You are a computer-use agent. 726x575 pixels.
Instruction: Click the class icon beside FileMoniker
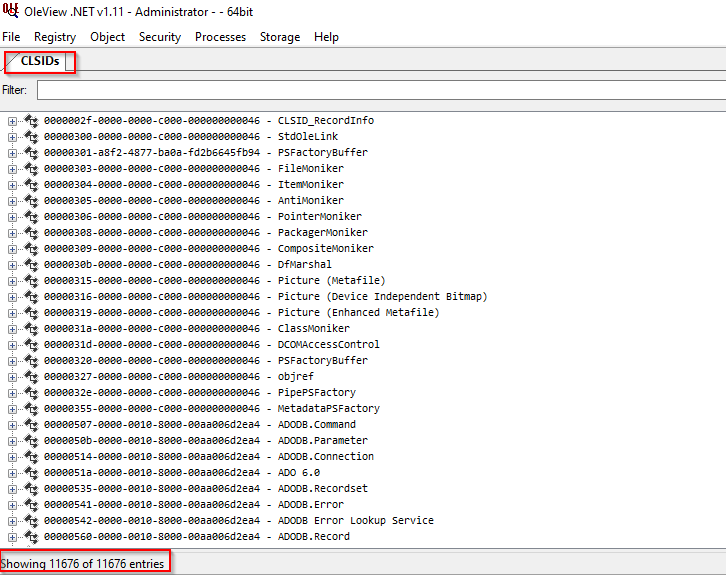30,169
